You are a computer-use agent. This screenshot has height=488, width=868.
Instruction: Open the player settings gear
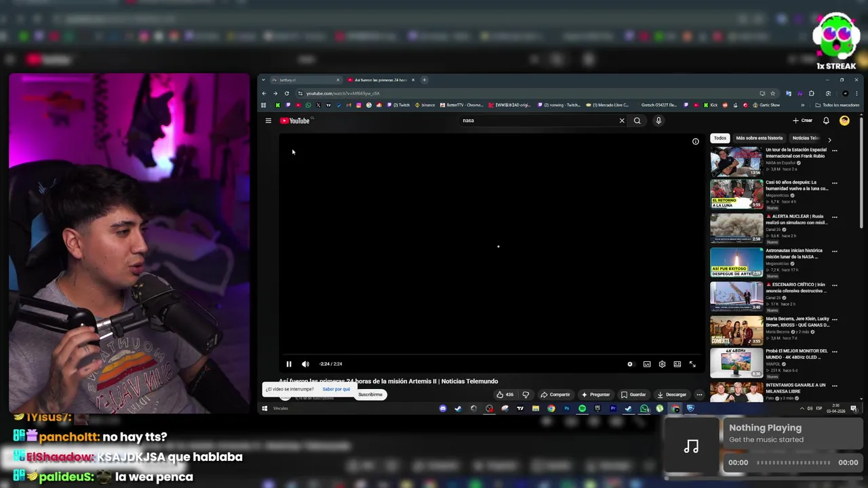click(x=662, y=364)
